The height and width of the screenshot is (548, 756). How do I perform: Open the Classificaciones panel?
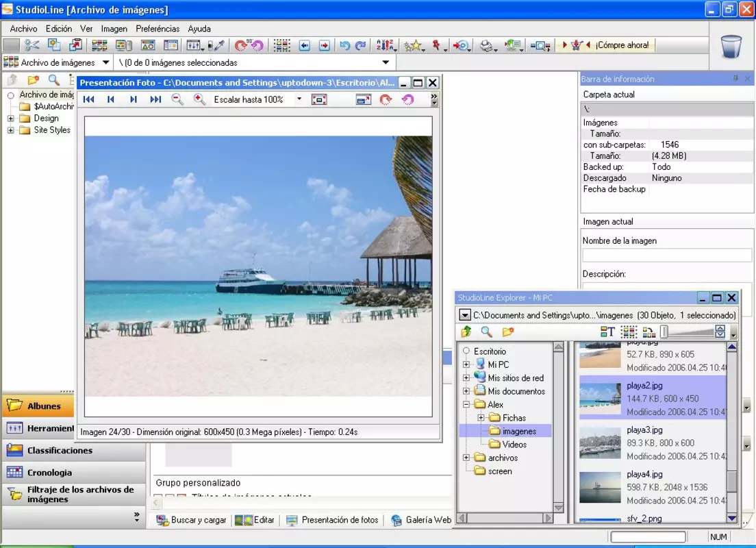74,451
